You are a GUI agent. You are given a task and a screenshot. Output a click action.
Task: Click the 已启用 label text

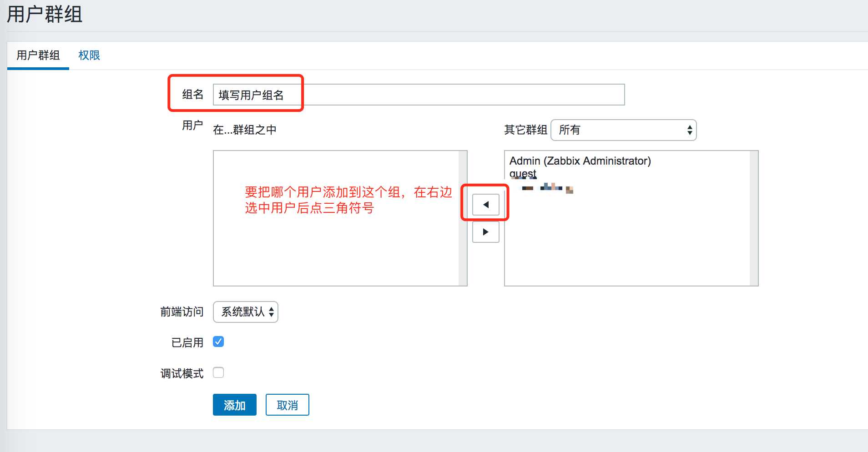click(x=187, y=342)
